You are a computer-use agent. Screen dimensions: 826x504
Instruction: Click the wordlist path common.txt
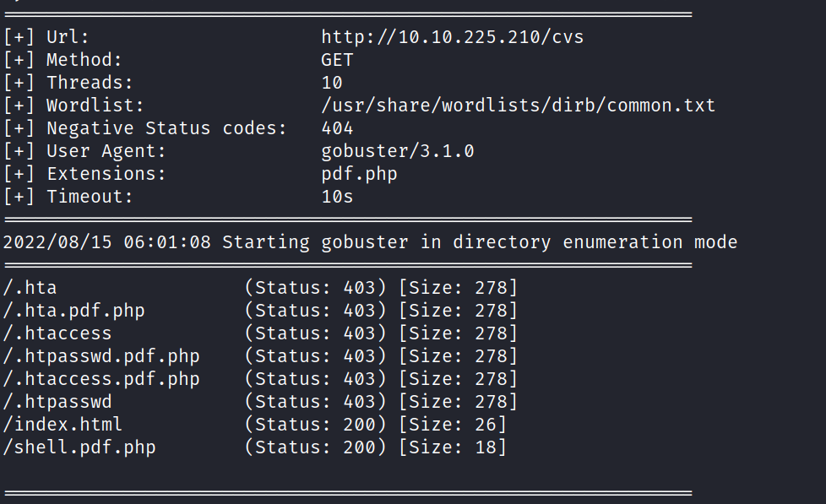pos(518,106)
